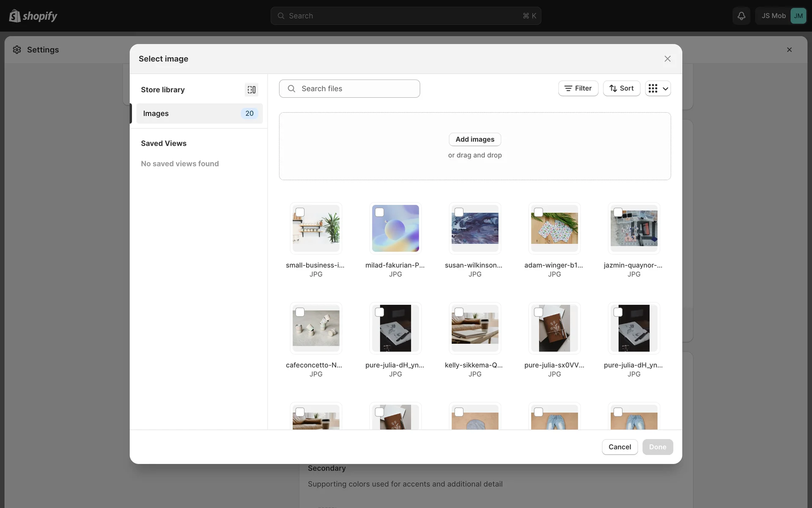Collapse the Store library sidebar panel

[x=251, y=90]
